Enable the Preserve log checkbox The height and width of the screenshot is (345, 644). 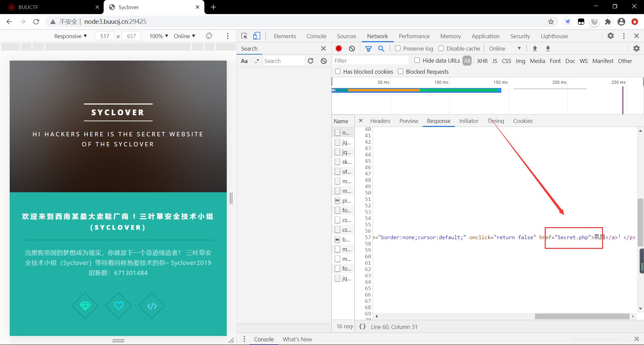click(x=398, y=49)
